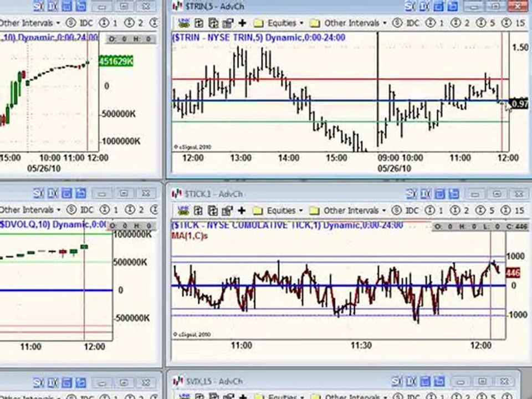The image size is (532, 399).
Task: Click blue icon beside minimize in $TRIN window
Action: click(x=452, y=6)
